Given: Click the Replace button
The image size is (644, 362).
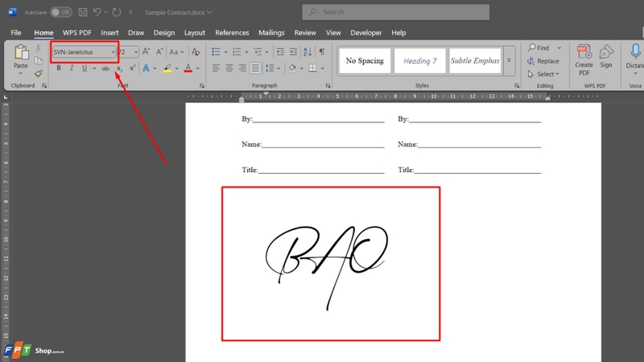Looking at the screenshot, I should [543, 61].
